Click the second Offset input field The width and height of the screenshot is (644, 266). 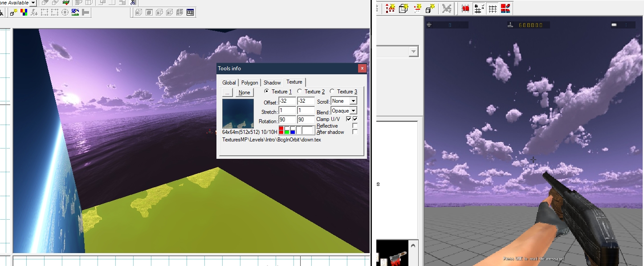click(x=306, y=101)
